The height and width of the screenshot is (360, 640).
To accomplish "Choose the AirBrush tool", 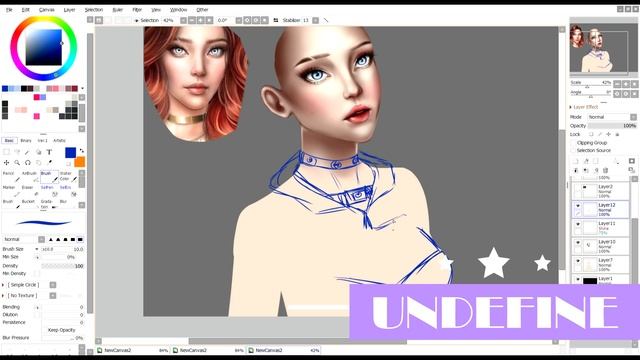I will coord(30,176).
